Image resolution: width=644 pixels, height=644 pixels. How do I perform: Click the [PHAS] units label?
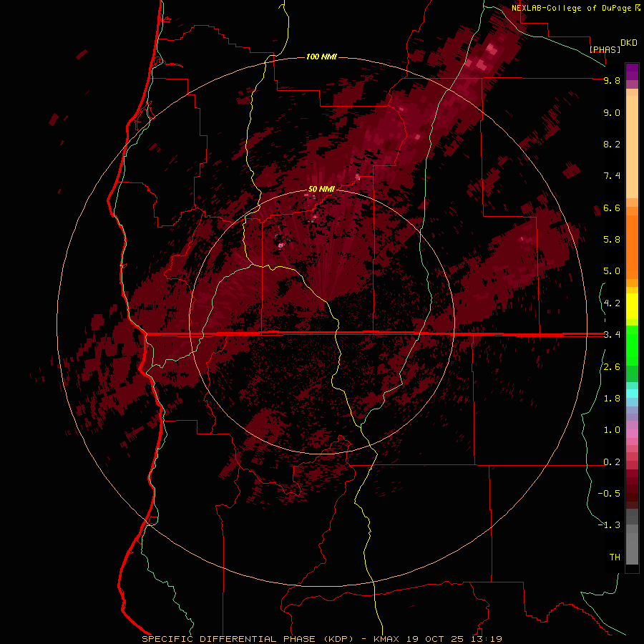tap(605, 49)
